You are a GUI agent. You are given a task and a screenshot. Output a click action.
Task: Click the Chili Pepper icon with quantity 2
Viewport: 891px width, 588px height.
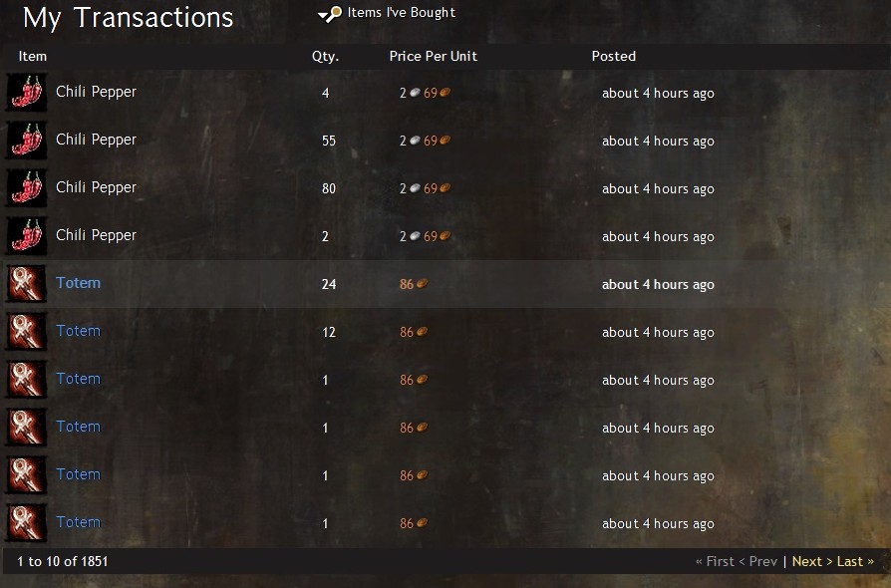point(26,235)
